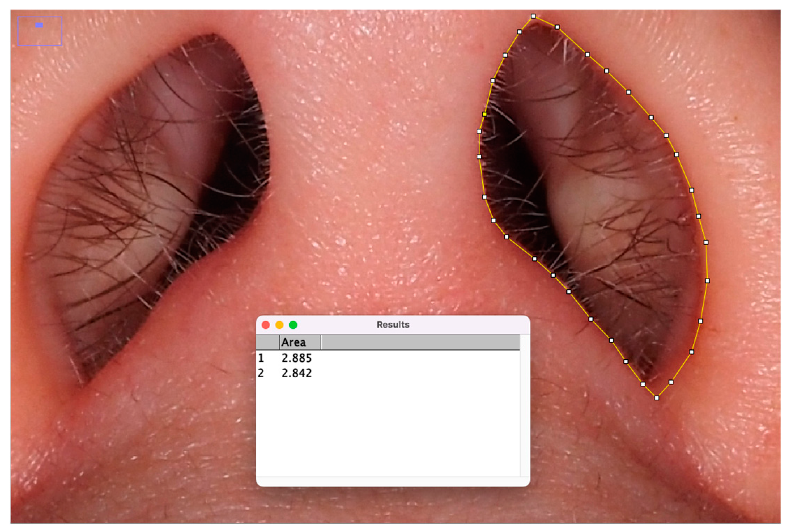Close the Results window with red button
This screenshot has height=532, width=791.
(x=266, y=325)
